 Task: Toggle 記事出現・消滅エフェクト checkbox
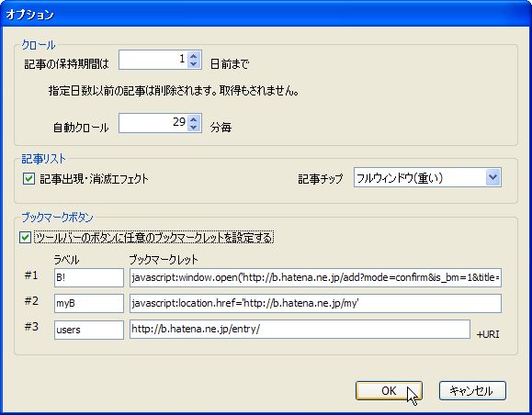point(28,178)
